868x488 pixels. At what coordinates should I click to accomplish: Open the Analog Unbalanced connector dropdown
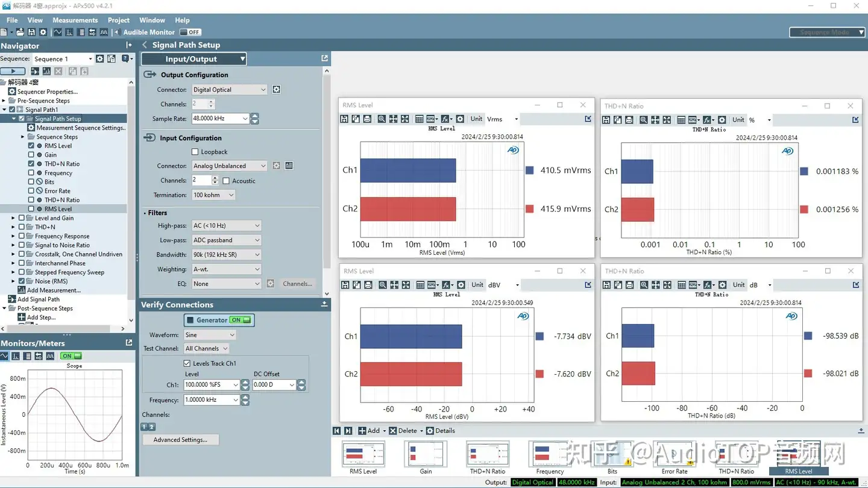click(229, 166)
